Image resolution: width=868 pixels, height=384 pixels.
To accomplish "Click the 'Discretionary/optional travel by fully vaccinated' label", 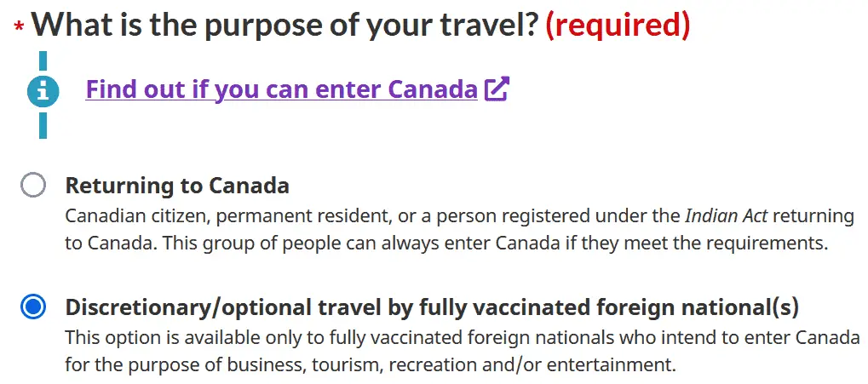I will (341, 307).
